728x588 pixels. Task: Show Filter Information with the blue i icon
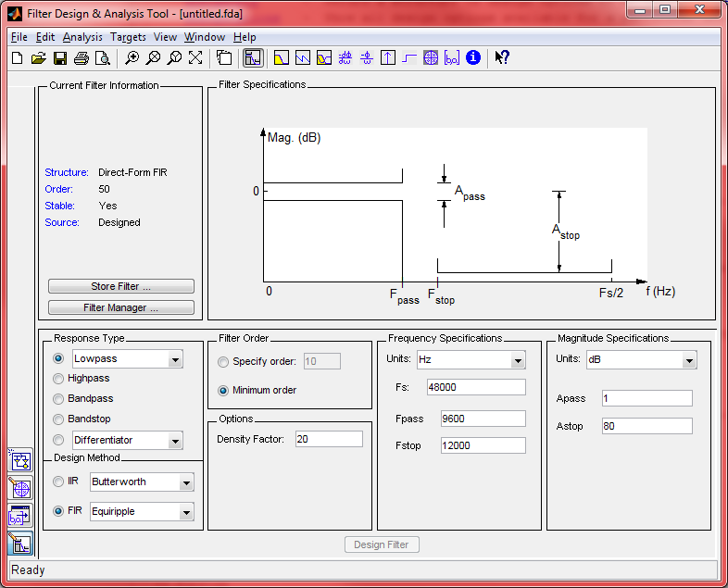coord(473,57)
